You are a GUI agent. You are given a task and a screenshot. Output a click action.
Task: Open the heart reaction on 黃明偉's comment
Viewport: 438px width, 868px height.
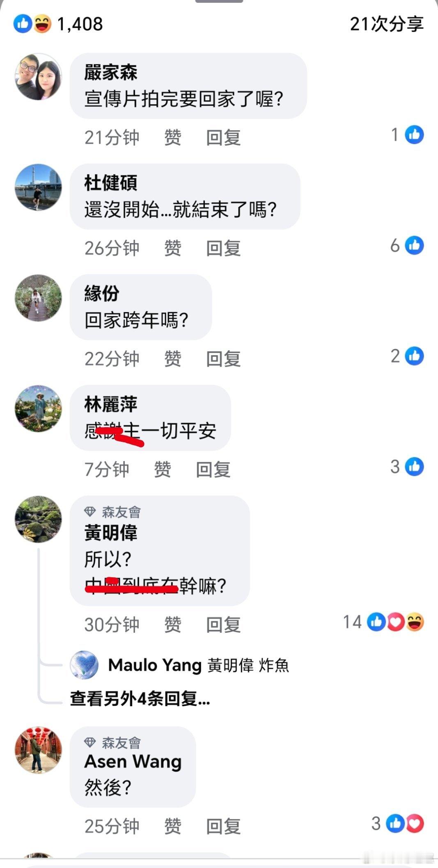click(x=396, y=622)
